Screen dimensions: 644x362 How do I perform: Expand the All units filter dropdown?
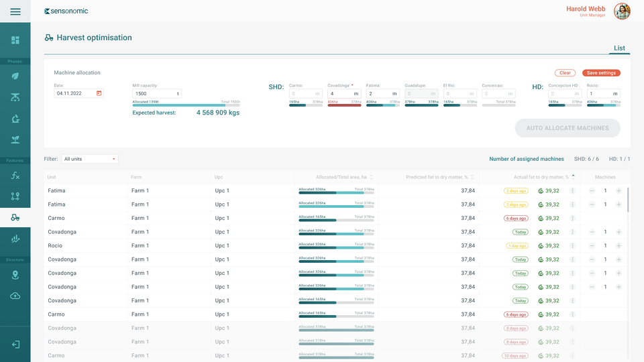[x=114, y=159]
